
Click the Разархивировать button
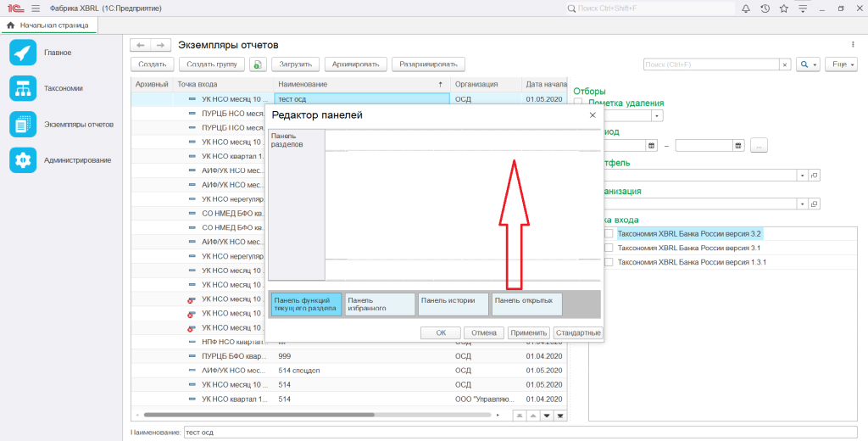tap(428, 64)
